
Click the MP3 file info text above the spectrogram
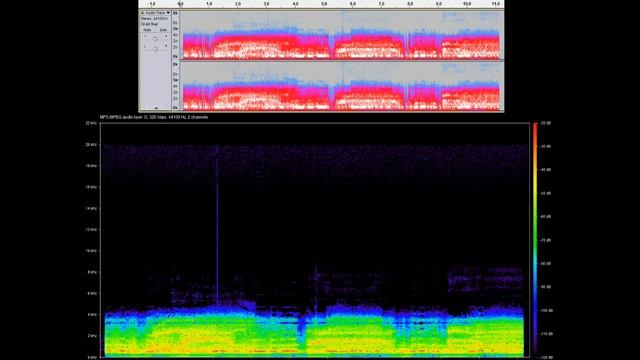154,117
